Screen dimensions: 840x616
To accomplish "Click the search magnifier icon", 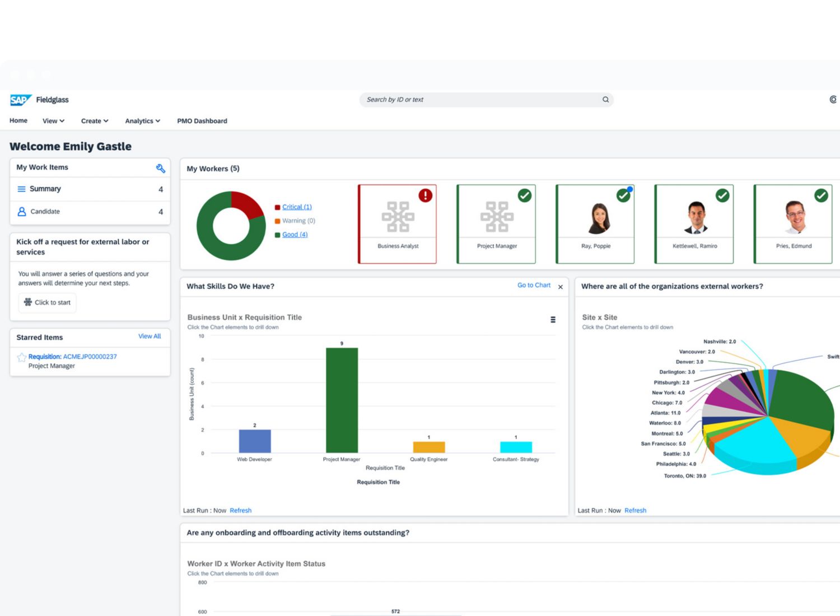I will point(605,100).
